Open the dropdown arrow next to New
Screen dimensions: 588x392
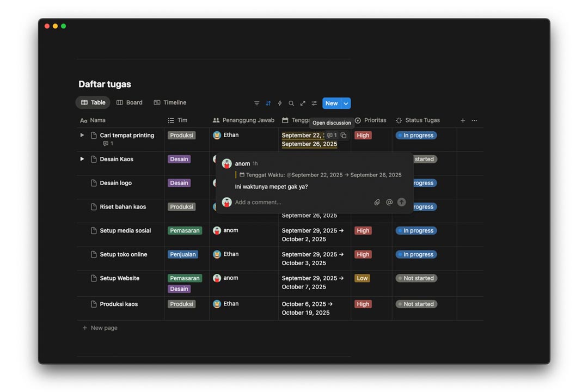pyautogui.click(x=346, y=103)
